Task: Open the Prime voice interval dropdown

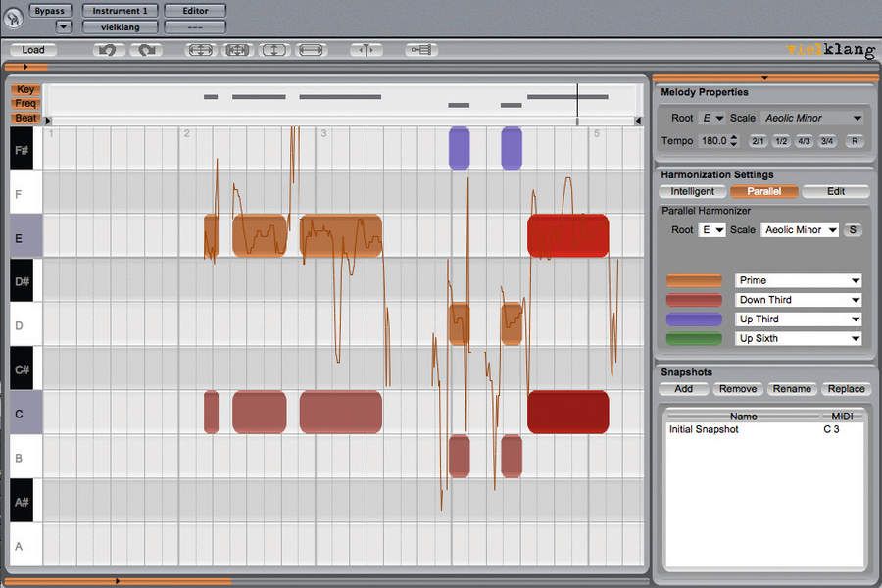Action: click(798, 280)
